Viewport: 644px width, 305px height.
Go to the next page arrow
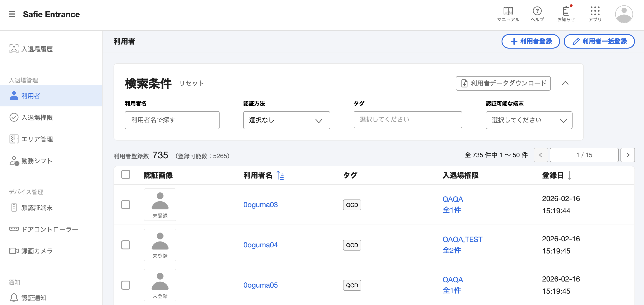click(627, 155)
